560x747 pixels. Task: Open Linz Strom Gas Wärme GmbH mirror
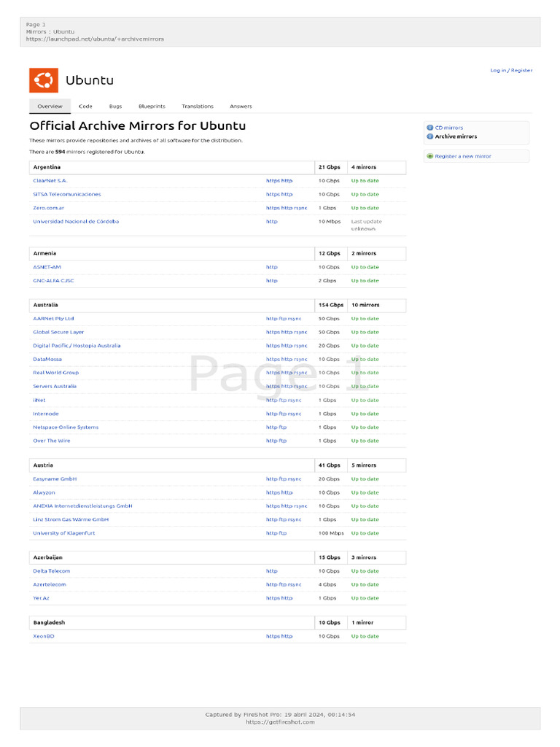(x=71, y=519)
